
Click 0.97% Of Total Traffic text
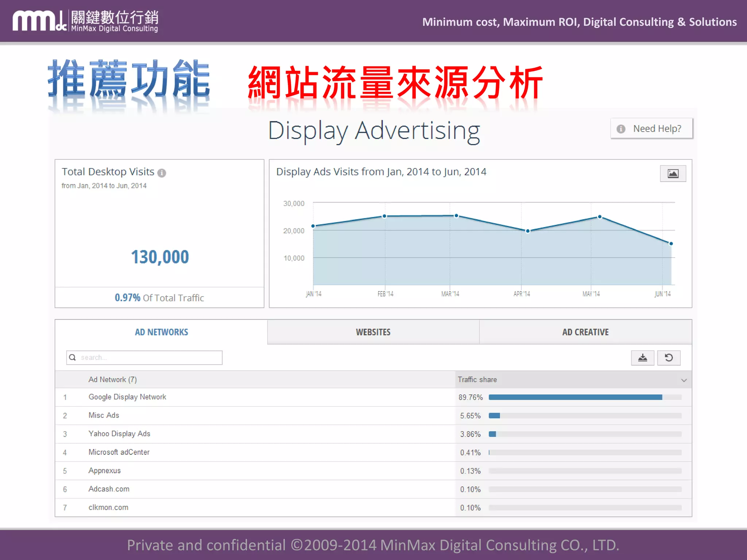[159, 298]
